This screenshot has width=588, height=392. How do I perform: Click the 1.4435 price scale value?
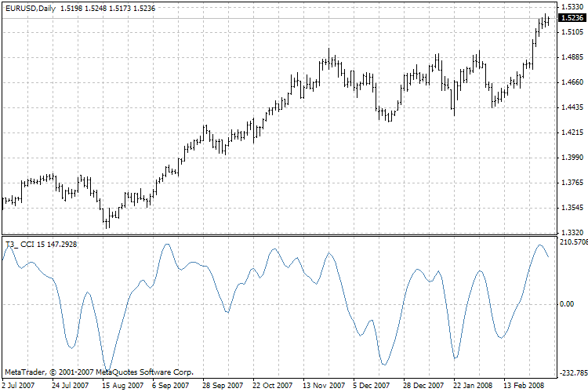tap(572, 107)
